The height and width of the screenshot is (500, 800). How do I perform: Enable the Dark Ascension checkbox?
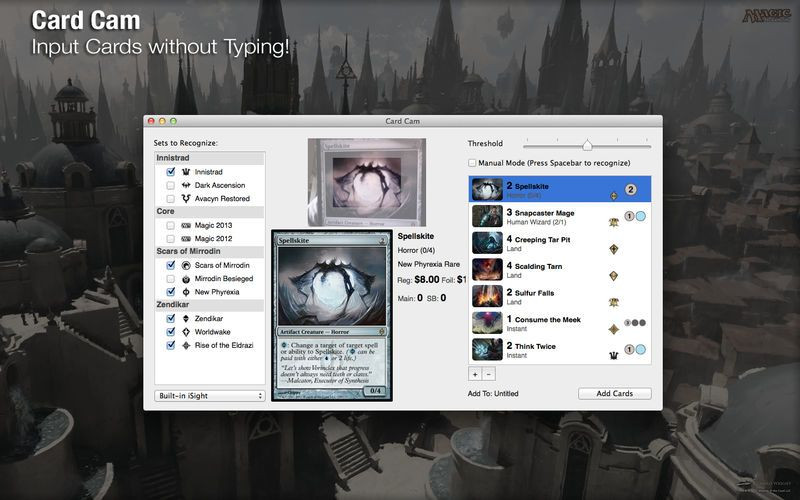click(171, 185)
